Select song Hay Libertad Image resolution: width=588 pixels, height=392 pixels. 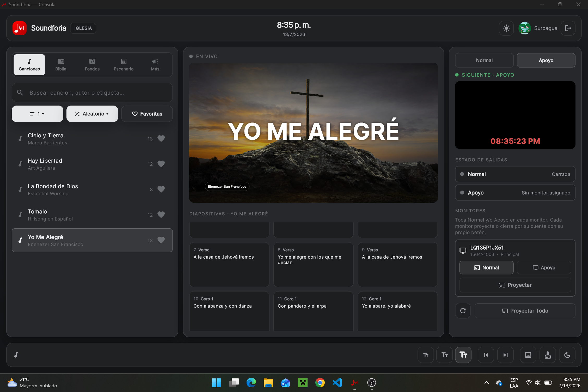tap(92, 164)
